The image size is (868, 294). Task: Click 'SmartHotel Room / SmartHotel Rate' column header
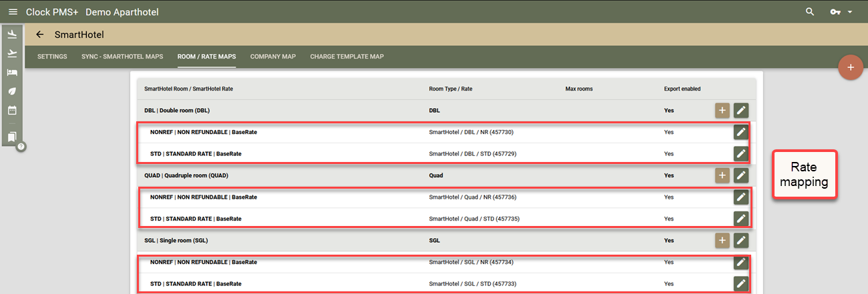(188, 89)
